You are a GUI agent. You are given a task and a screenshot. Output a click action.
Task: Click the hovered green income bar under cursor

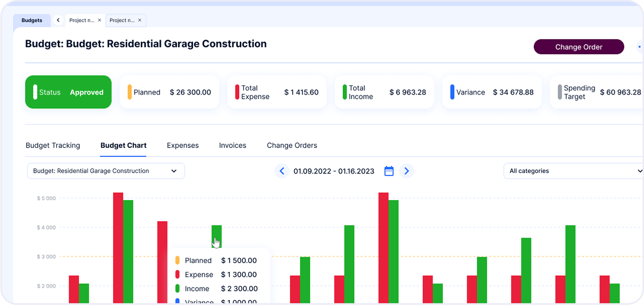216,236
